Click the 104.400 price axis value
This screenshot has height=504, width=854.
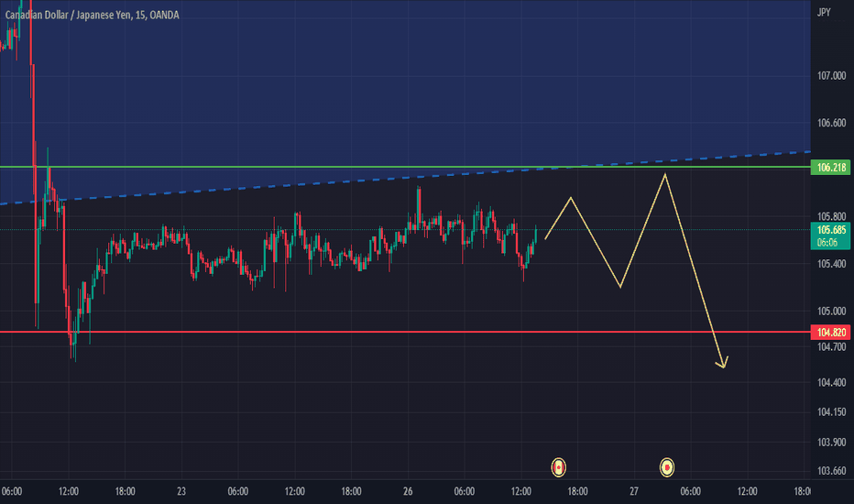click(831, 382)
